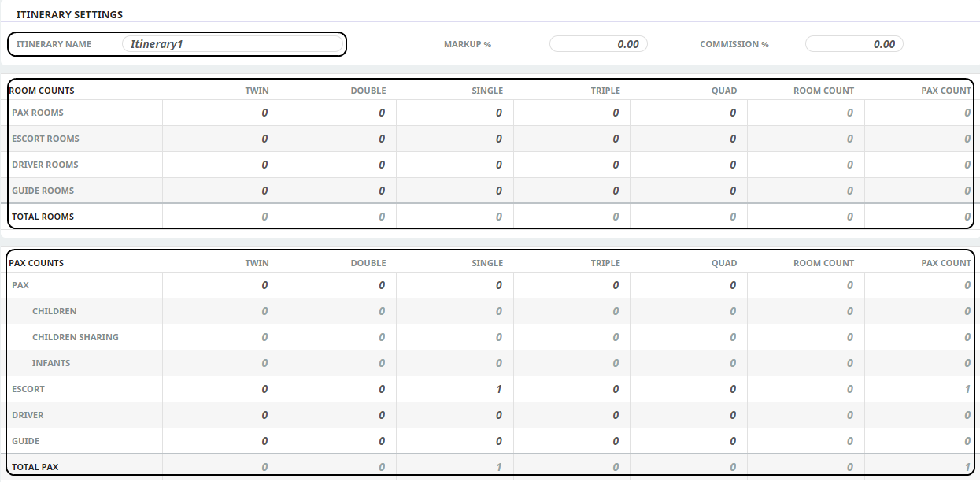Select Escort Rooms Quad cell

689,139
